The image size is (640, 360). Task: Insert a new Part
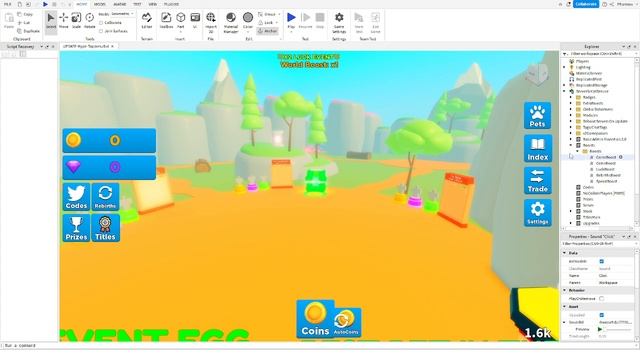pos(180,21)
